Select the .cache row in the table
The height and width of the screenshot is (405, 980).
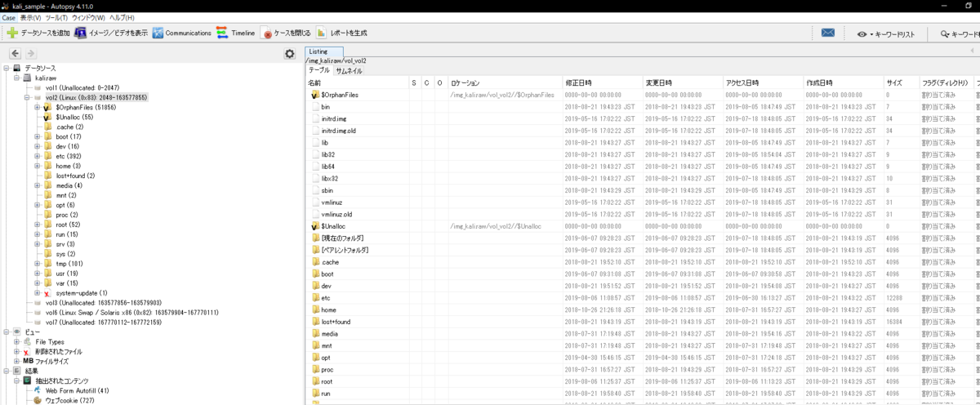642,261
